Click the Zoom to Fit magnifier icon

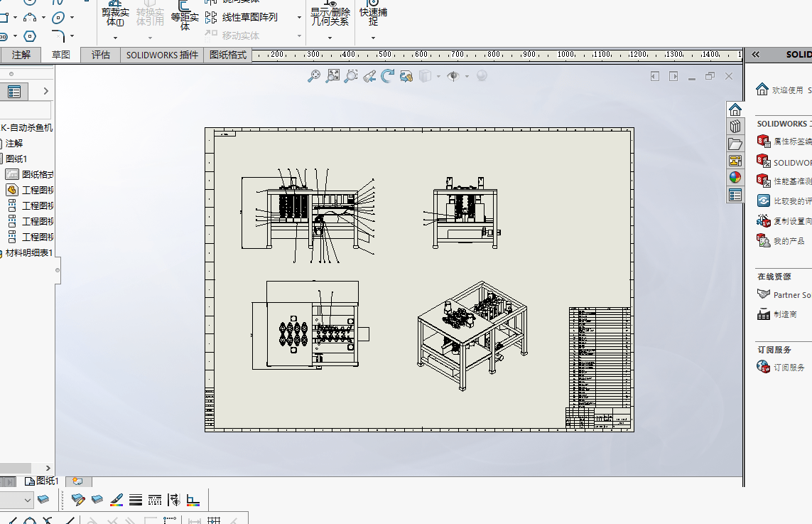[314, 76]
